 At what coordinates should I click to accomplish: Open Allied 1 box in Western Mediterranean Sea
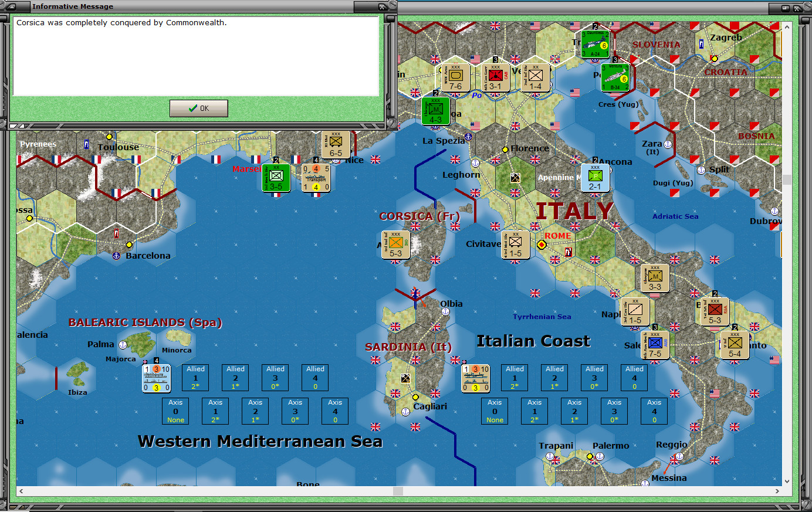point(196,378)
